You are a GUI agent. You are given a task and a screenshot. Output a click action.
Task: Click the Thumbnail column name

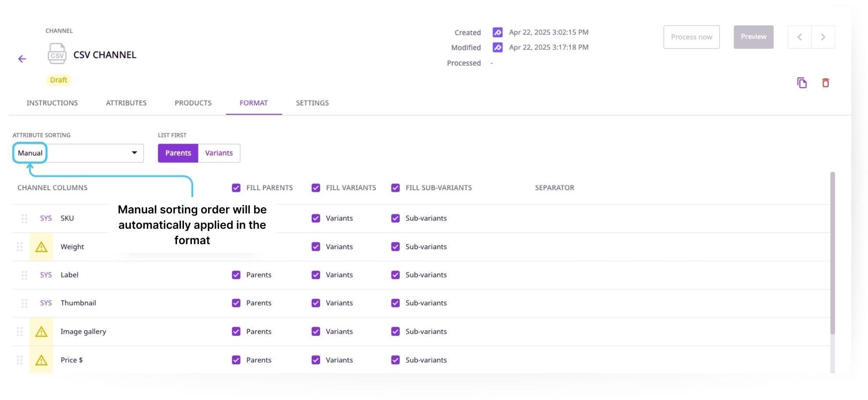[78, 303]
